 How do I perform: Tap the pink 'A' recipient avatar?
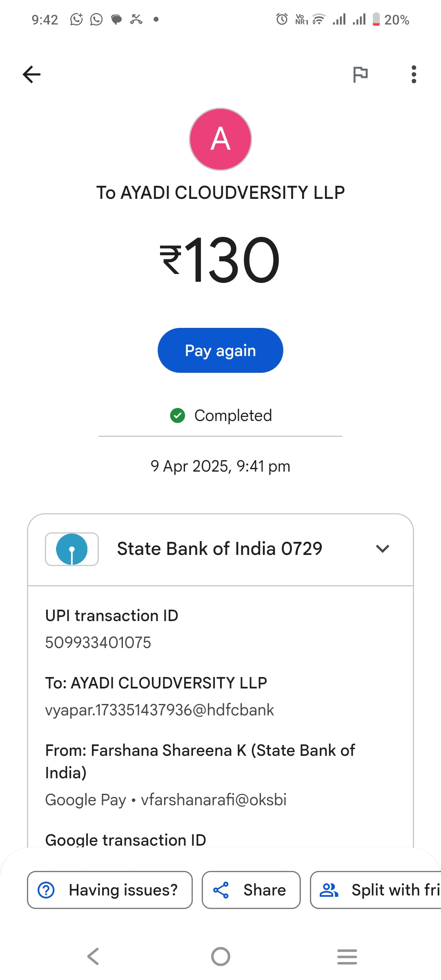click(220, 139)
